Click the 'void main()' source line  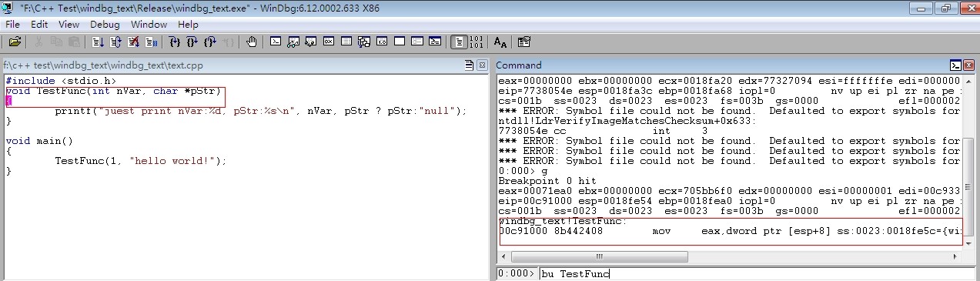(39, 141)
